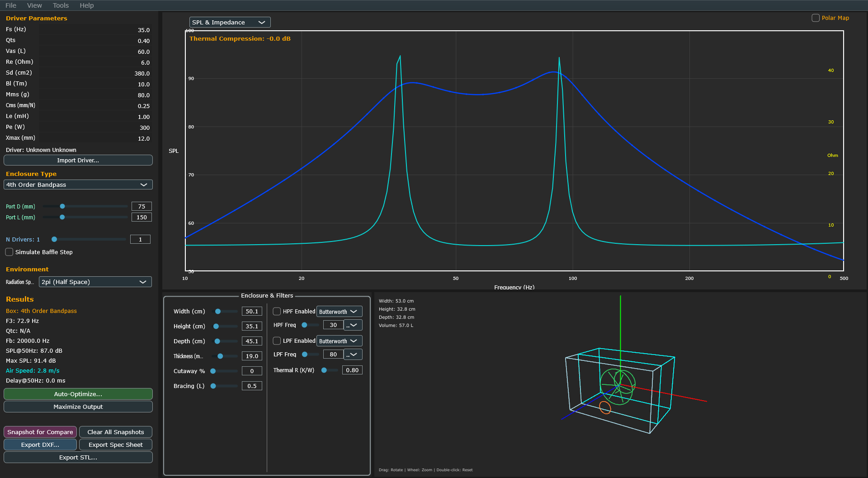Open the 2pi Half Space radiation dropdown
Screen dimensions: 868x478
95,282
